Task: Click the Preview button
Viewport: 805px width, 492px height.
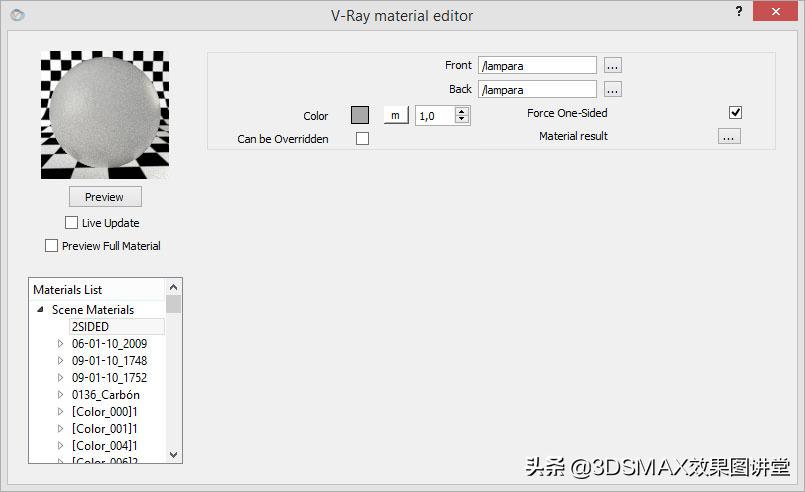Action: 105,197
